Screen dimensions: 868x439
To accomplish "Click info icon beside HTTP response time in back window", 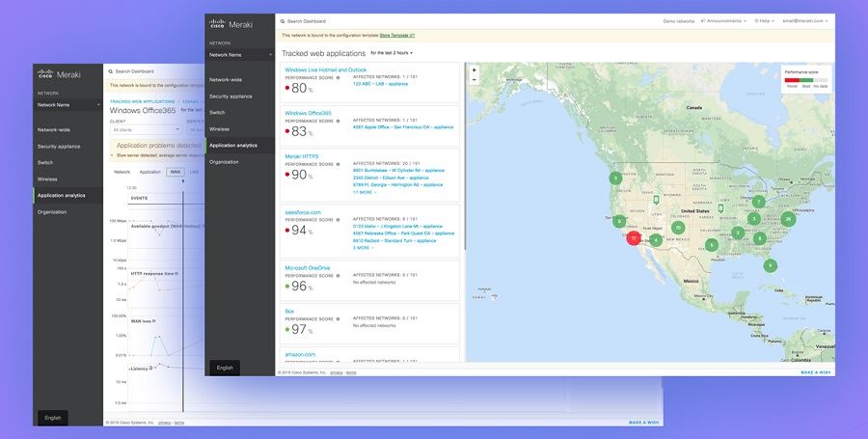I will tap(176, 273).
